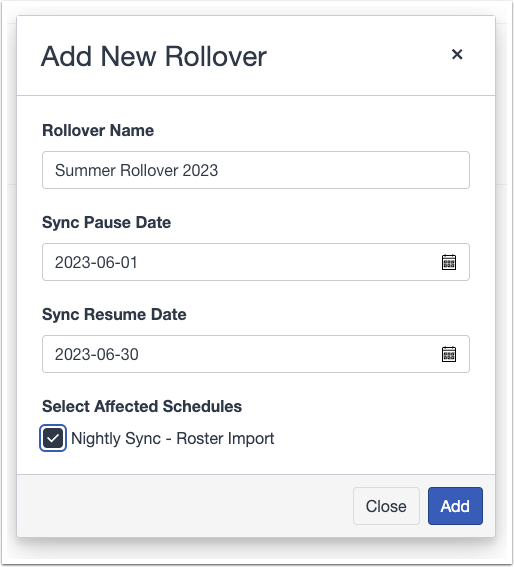
Task: Click the Add button
Action: (x=455, y=506)
